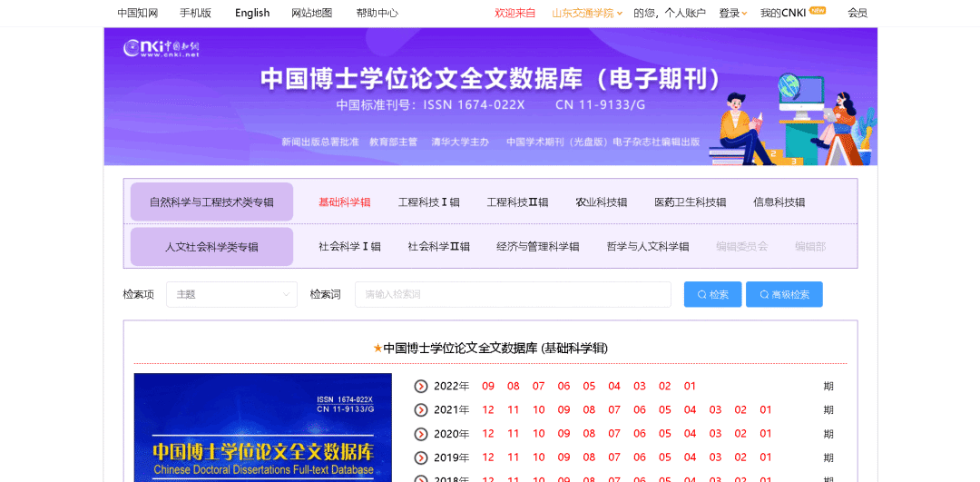Open 2019年 issue 10
The image size is (980, 482).
point(539,457)
